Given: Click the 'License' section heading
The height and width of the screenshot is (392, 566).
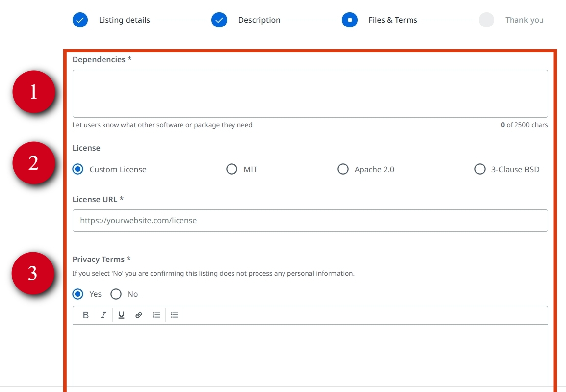Looking at the screenshot, I should click(x=86, y=148).
